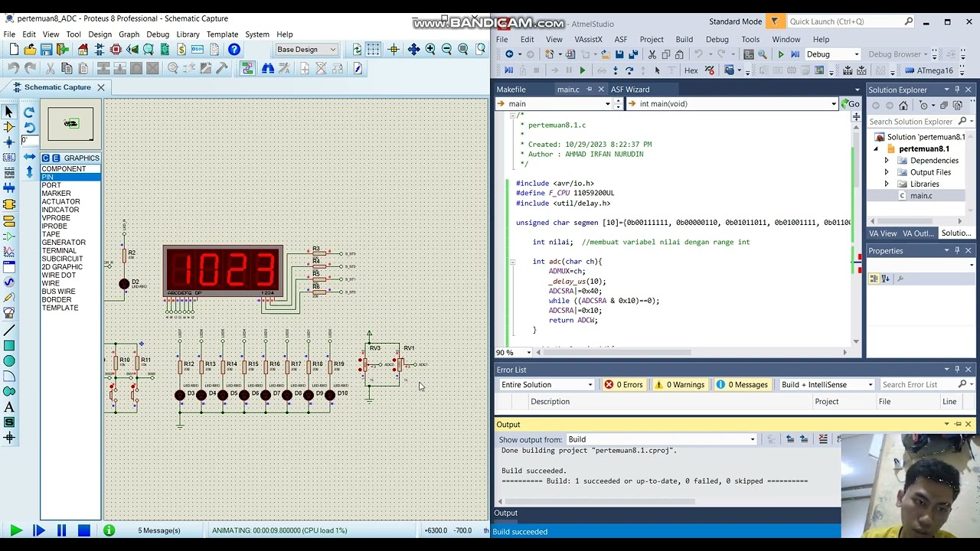Click the Hex display button

point(691,70)
